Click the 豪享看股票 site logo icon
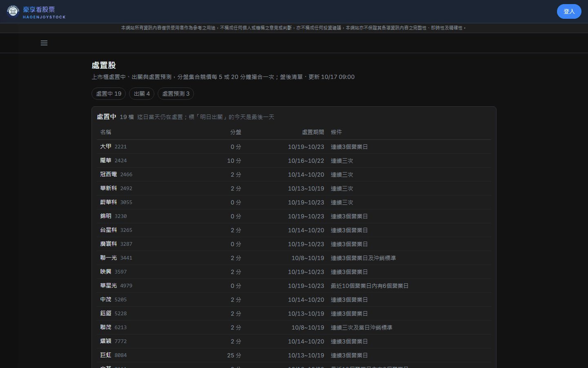This screenshot has height=368, width=588. pyautogui.click(x=13, y=11)
